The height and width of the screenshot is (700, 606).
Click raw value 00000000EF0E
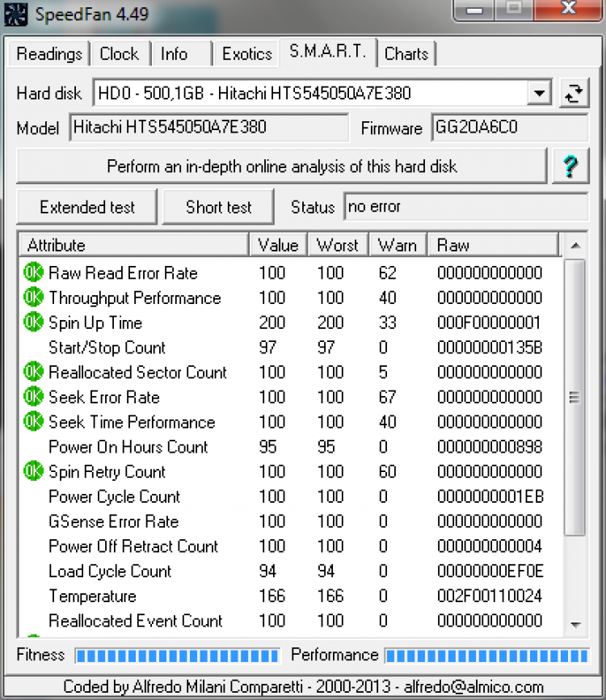pos(490,571)
